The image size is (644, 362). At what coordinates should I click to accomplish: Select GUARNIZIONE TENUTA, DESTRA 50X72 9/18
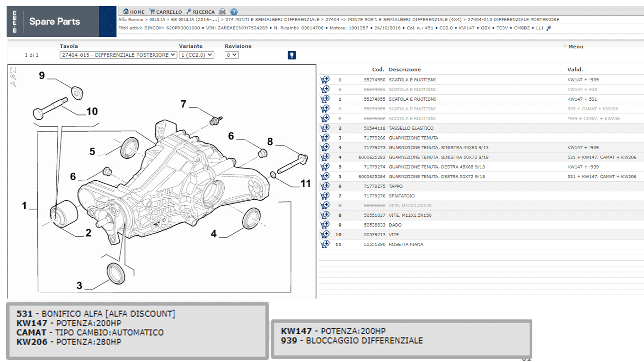437,177
